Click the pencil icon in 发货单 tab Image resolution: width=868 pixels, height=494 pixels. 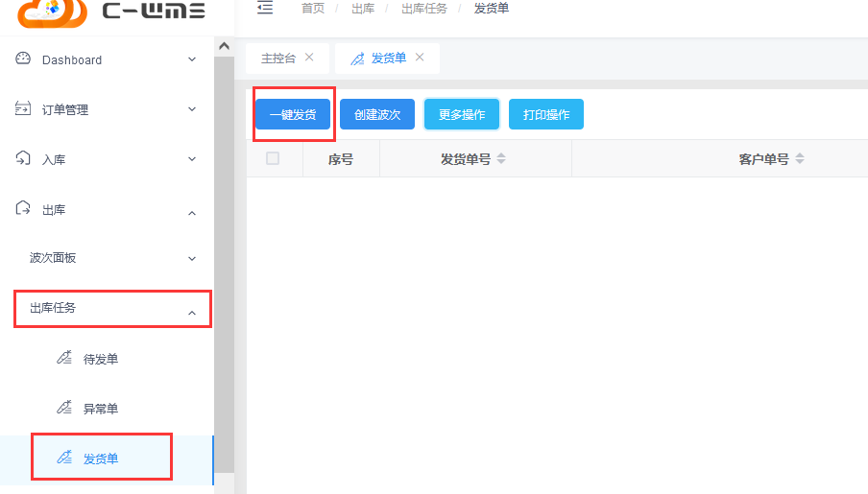coord(357,59)
